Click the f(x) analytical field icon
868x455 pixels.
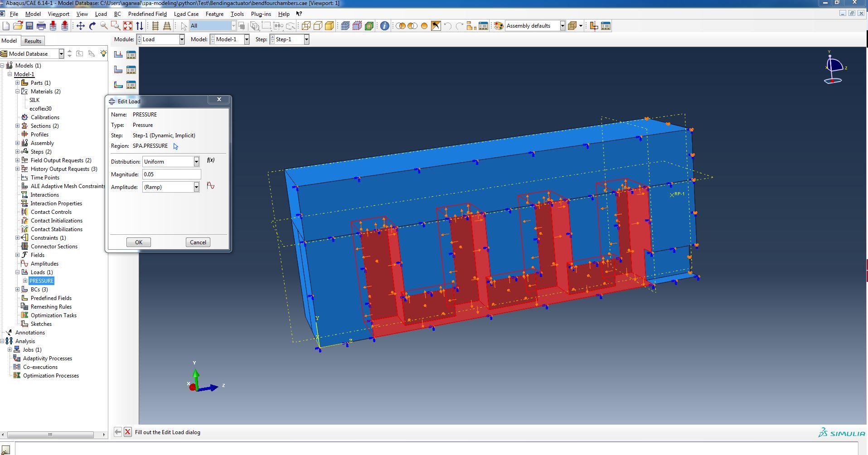coord(211,160)
